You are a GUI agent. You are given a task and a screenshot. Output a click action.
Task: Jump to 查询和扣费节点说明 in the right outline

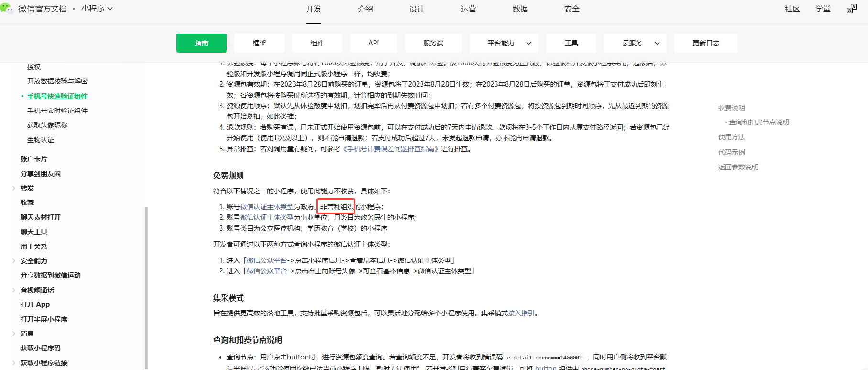point(759,122)
